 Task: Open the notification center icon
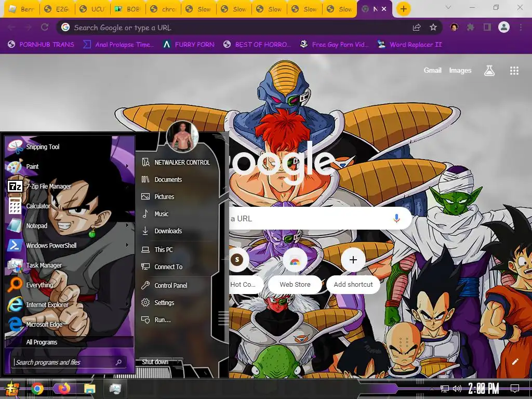pyautogui.click(x=515, y=388)
